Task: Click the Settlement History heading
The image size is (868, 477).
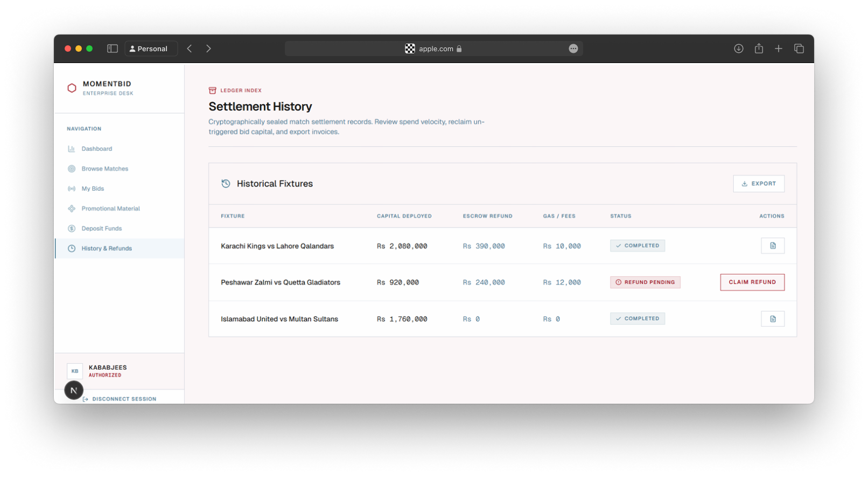Action: point(261,107)
